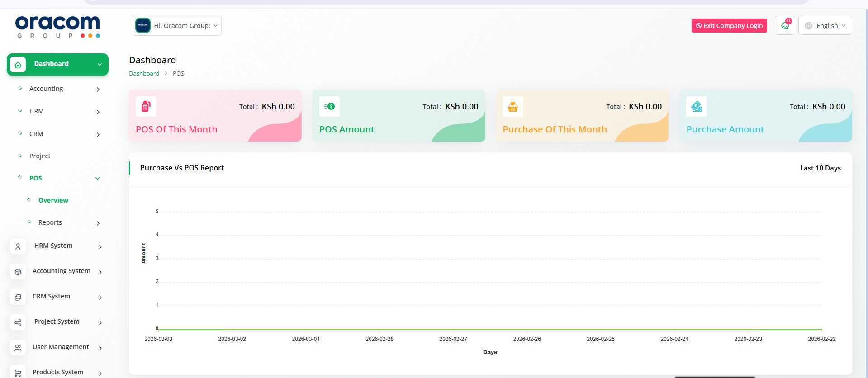
Task: Click the Exit Company Login button
Action: pyautogui.click(x=729, y=26)
